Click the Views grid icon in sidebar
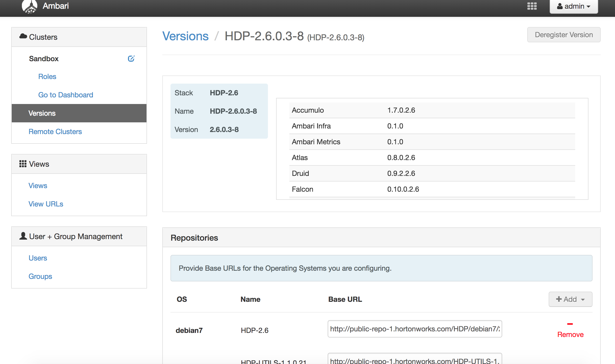This screenshot has width=615, height=364. coord(23,164)
